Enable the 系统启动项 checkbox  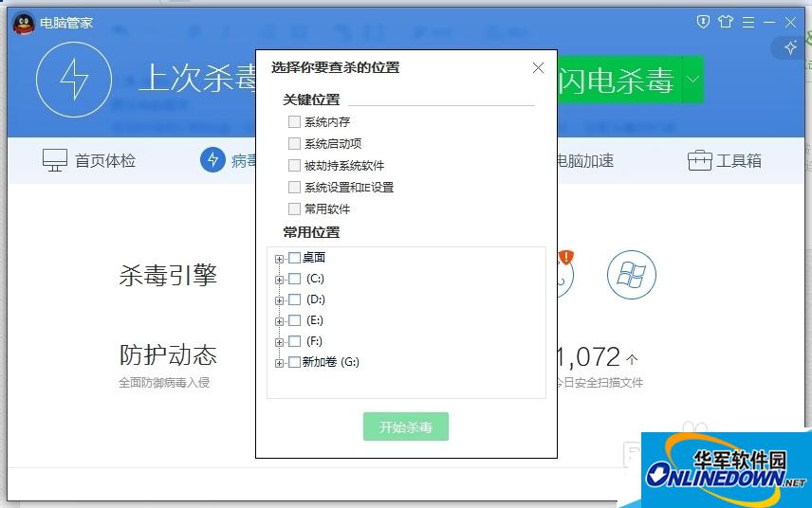click(x=294, y=143)
